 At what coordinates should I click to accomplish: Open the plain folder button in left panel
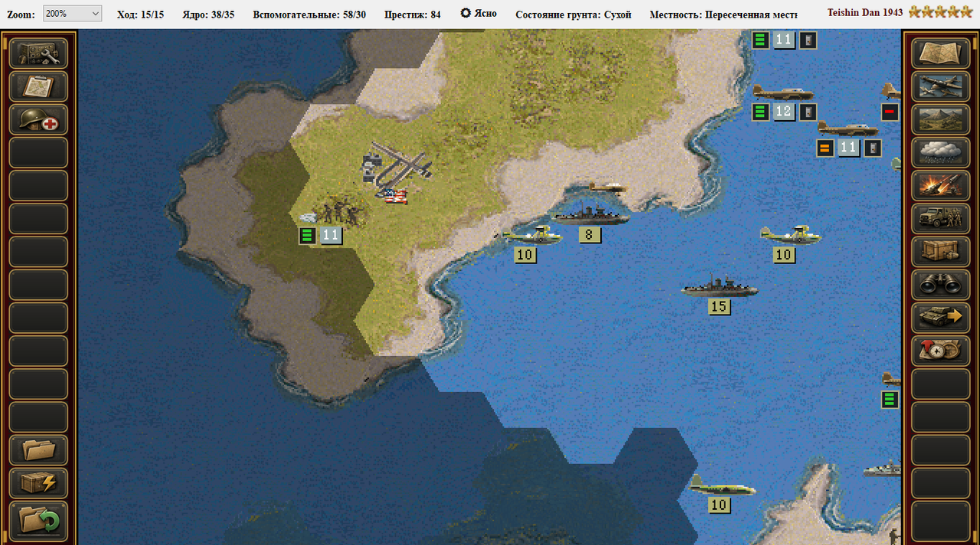coord(38,450)
